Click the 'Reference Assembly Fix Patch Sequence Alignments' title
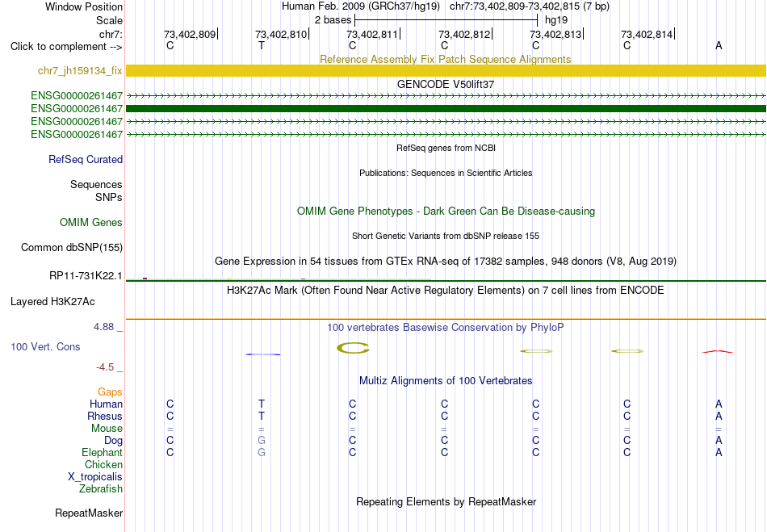 click(x=445, y=59)
